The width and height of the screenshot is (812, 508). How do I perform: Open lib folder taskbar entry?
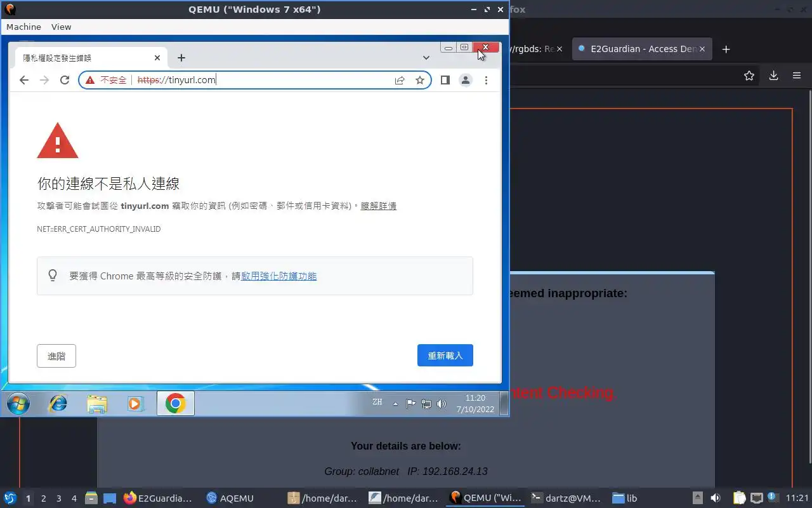(x=625, y=498)
